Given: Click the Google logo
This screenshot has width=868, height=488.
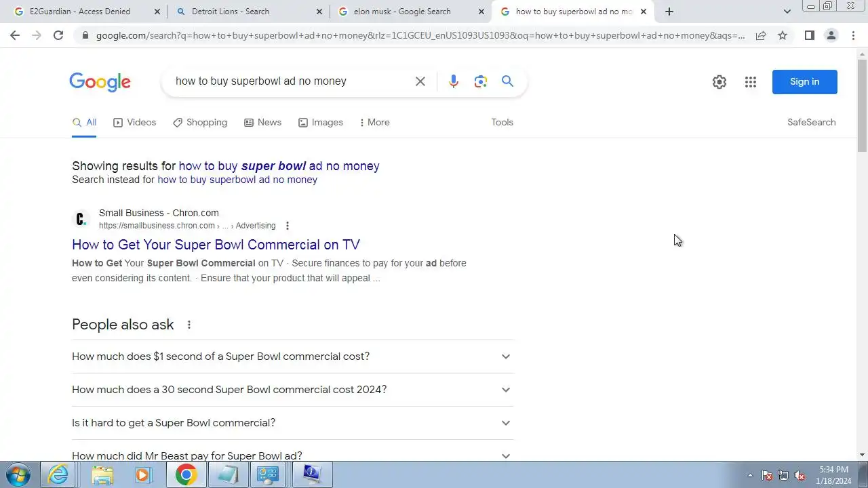Looking at the screenshot, I should coord(100,82).
